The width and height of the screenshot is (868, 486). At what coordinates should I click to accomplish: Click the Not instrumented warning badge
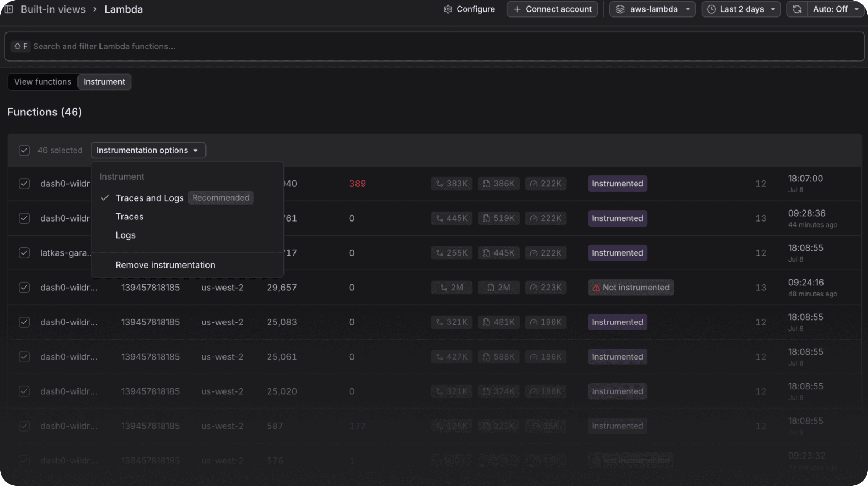click(631, 288)
